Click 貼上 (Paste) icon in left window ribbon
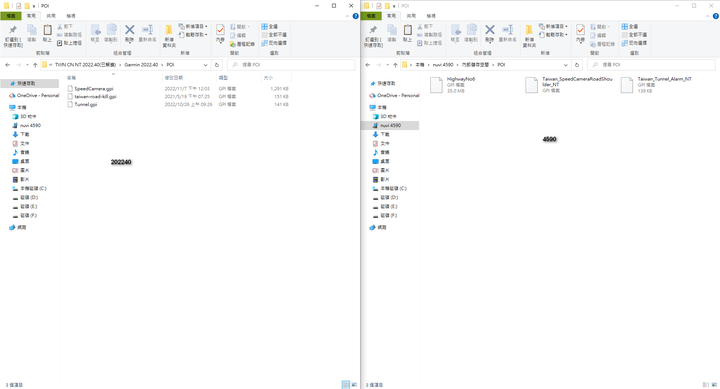The width and height of the screenshot is (720, 389). (x=47, y=30)
